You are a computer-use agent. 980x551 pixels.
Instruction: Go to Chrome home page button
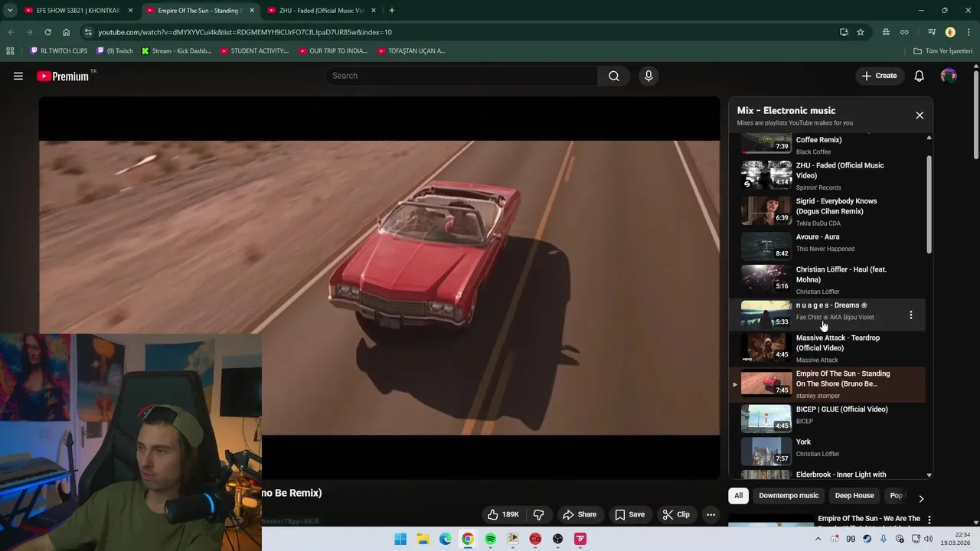pos(66,32)
